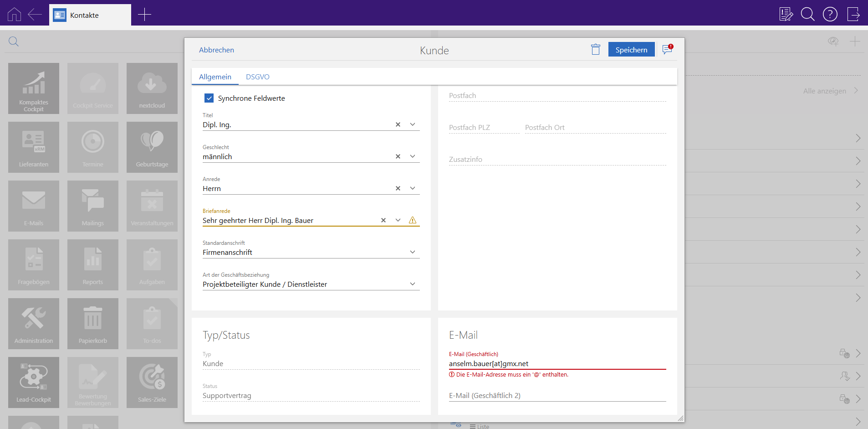Open the notes editor icon in header
This screenshot has width=868, height=429.
[x=786, y=15]
